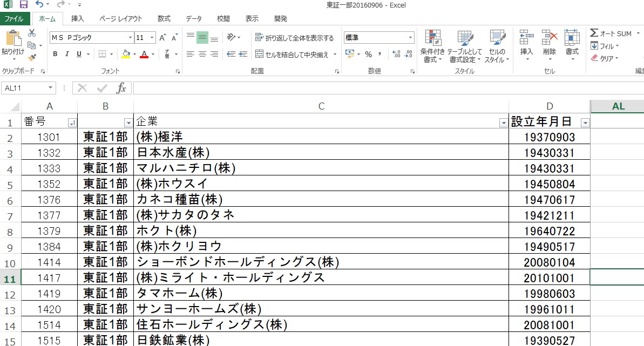Save the workbook with the floppy disk icon
The width and height of the screenshot is (644, 346).
[x=23, y=4]
